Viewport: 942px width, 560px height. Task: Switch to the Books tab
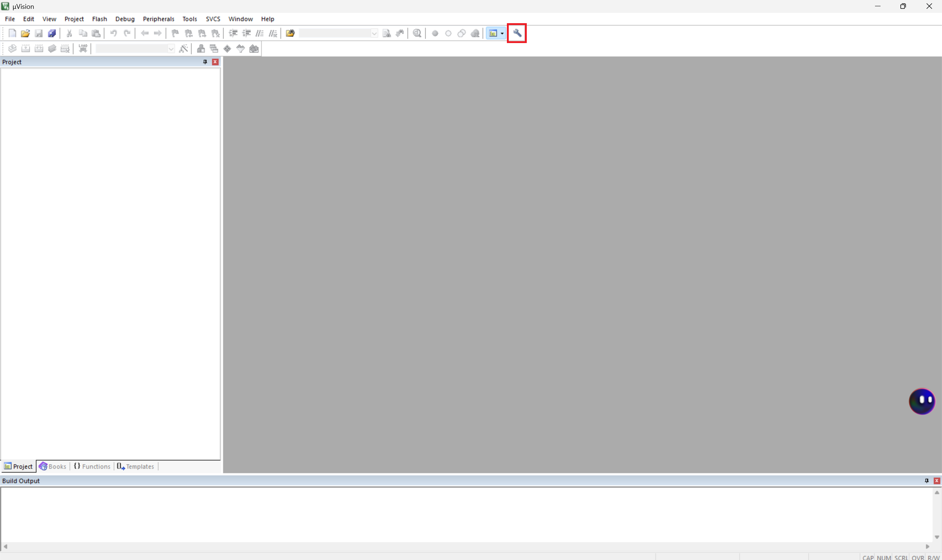coord(53,467)
